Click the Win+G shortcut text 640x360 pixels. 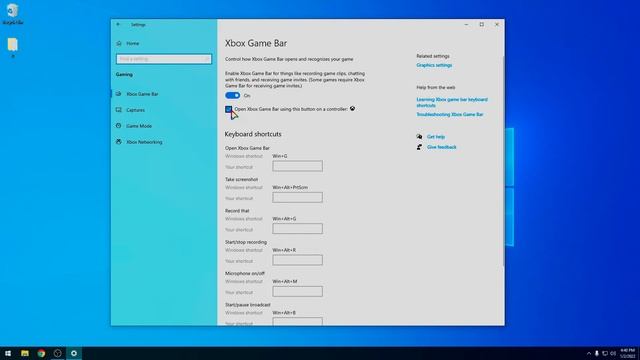280,156
